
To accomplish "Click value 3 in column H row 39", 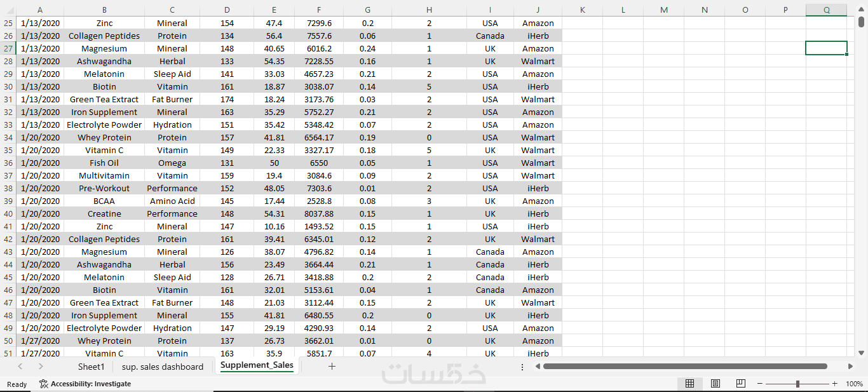I will click(429, 201).
